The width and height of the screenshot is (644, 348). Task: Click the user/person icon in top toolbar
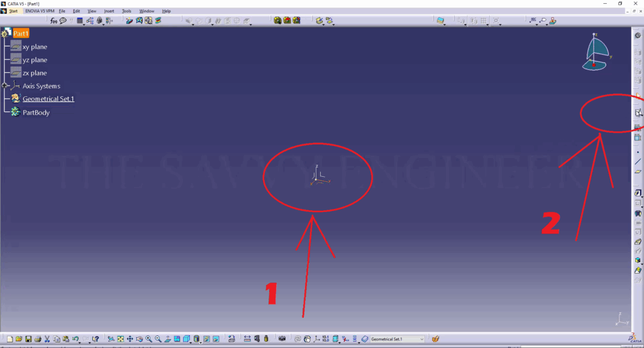click(x=553, y=21)
